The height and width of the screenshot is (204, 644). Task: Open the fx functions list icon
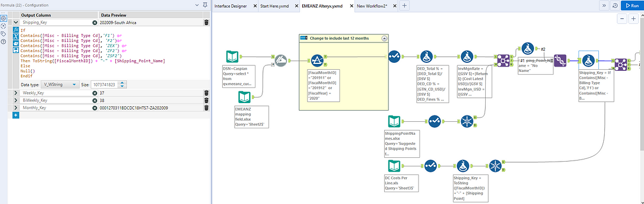click(x=16, y=30)
